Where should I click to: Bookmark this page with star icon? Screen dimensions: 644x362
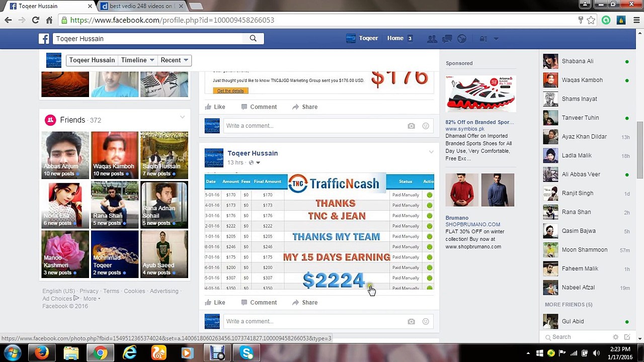pos(591,20)
